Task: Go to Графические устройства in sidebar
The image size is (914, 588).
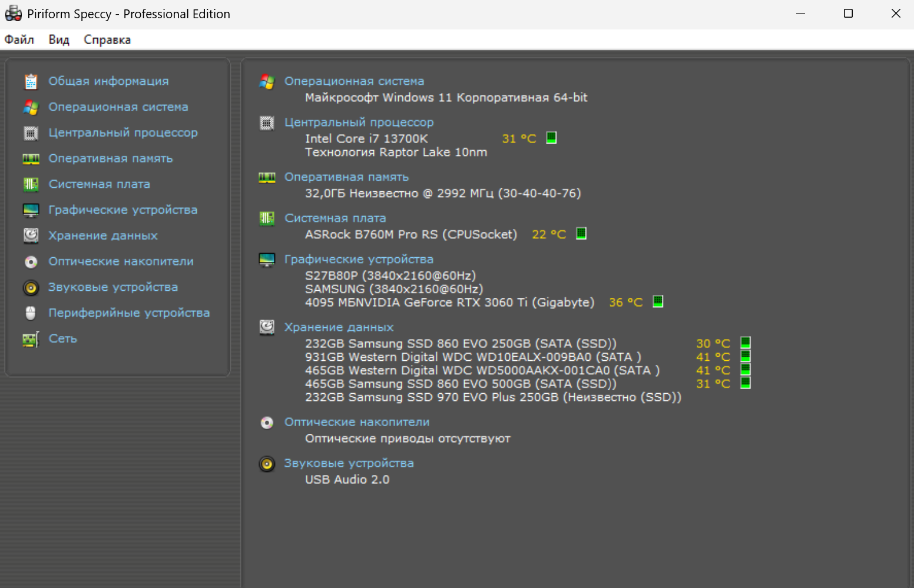Action: [122, 210]
